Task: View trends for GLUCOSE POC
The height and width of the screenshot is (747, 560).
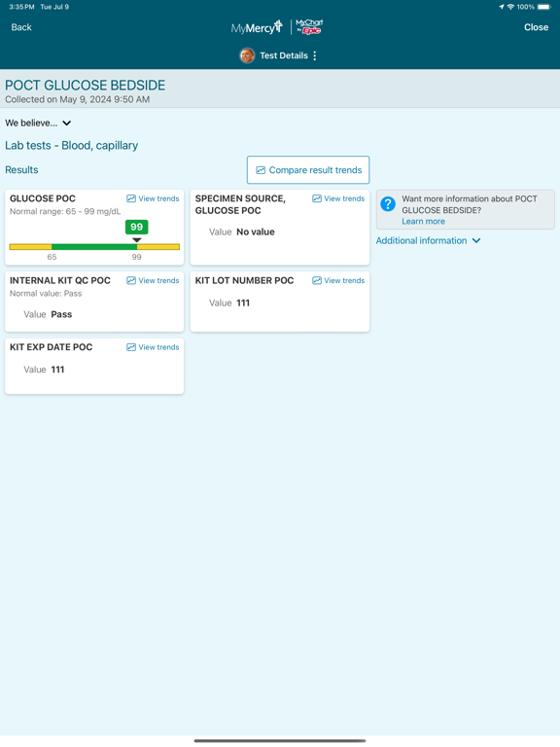Action: coord(153,198)
